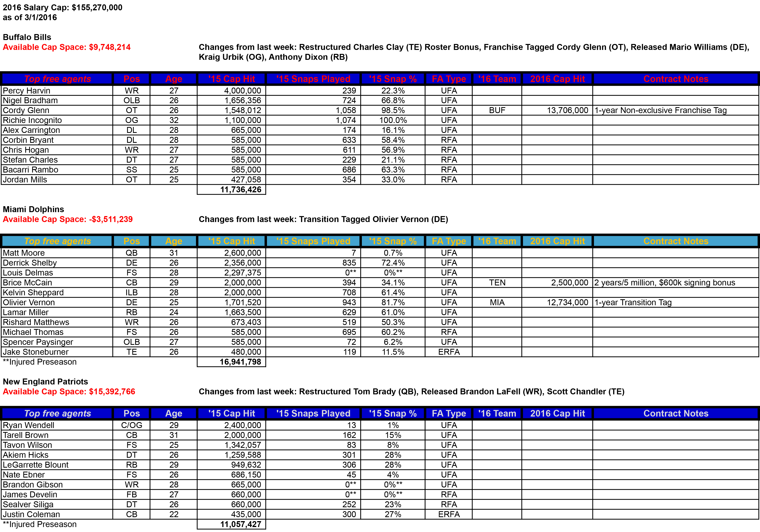Click LeGarrette Blount name cell
760x532 pixels.
click(57, 465)
